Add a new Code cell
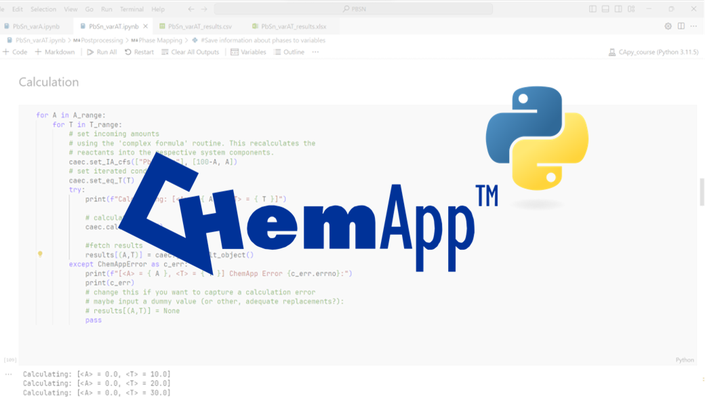The image size is (705, 397). coord(15,52)
